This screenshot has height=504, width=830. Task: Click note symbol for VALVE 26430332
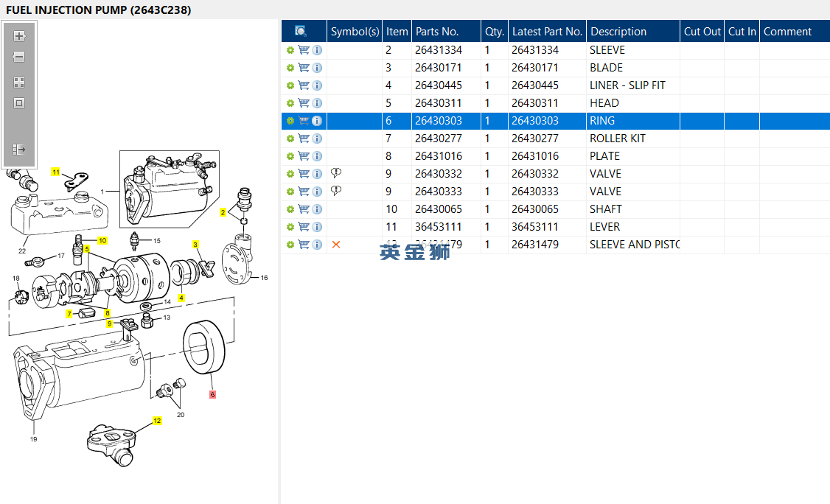click(x=336, y=173)
